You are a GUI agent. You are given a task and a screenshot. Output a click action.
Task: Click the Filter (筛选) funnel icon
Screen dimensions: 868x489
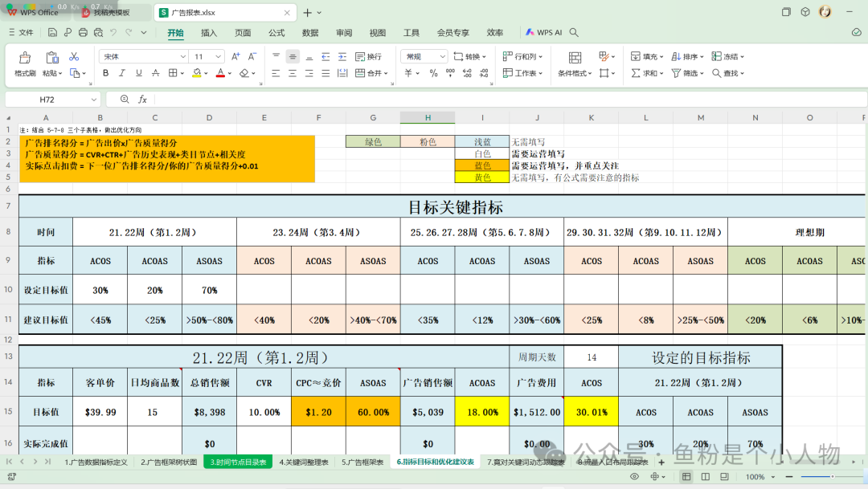[676, 73]
